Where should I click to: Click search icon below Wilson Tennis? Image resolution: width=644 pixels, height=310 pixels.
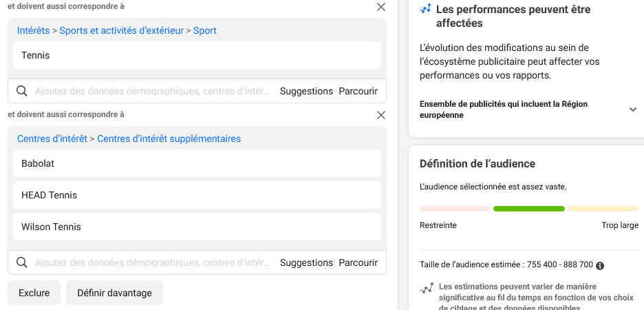22,262
